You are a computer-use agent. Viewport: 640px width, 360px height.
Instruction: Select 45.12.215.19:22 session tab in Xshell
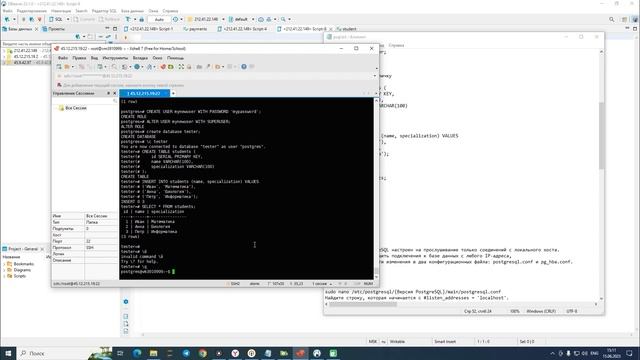144,93
